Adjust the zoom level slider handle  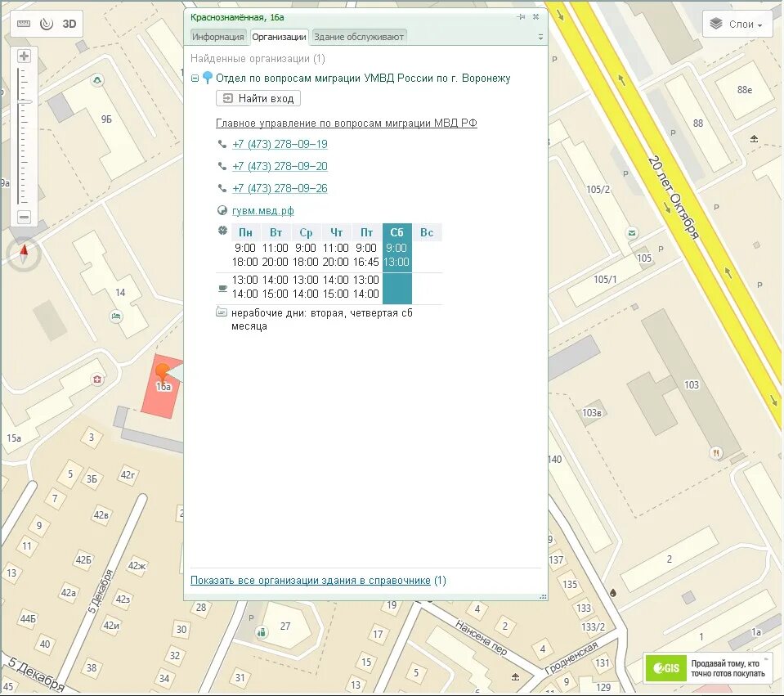coord(24,101)
